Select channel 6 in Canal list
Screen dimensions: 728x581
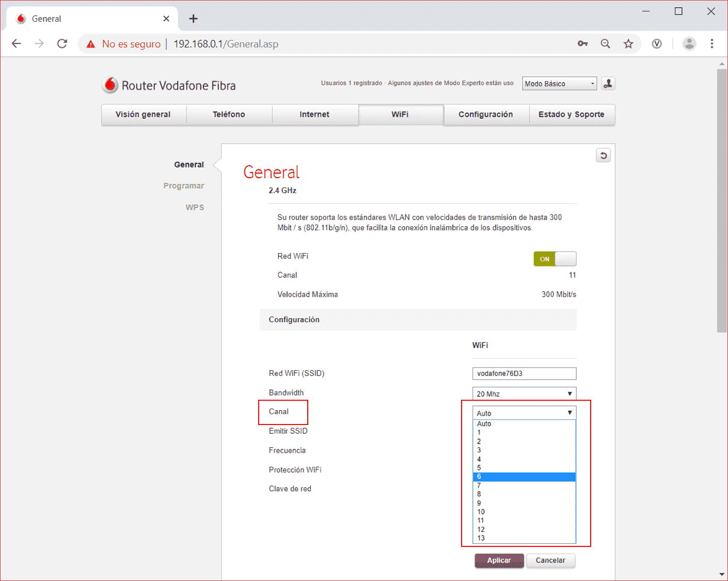[524, 477]
